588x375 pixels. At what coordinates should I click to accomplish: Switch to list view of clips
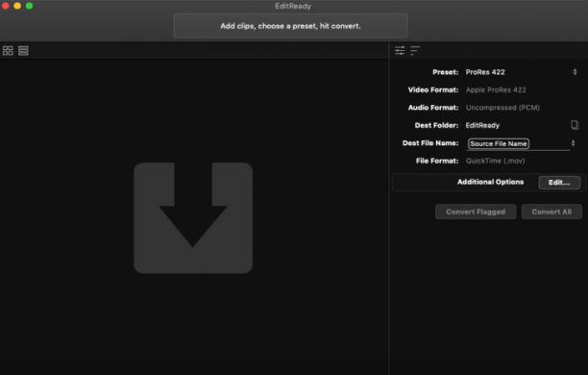(23, 51)
